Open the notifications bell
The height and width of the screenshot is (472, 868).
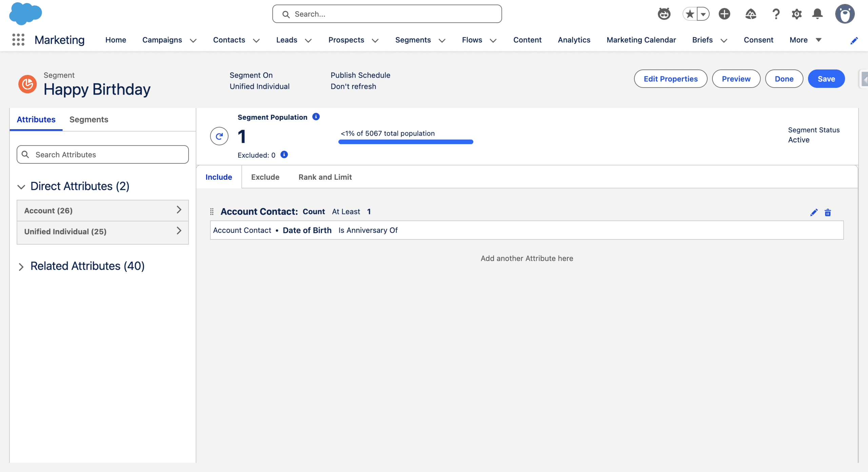click(817, 14)
